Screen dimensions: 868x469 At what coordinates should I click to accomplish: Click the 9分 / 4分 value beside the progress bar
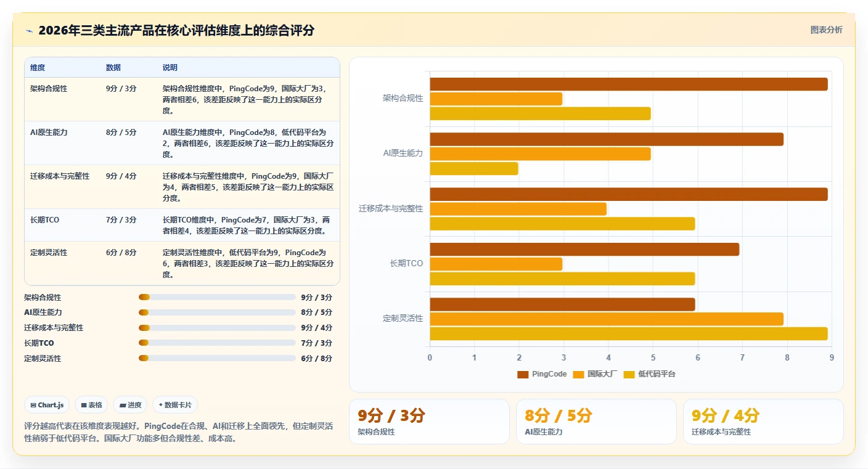coord(317,328)
